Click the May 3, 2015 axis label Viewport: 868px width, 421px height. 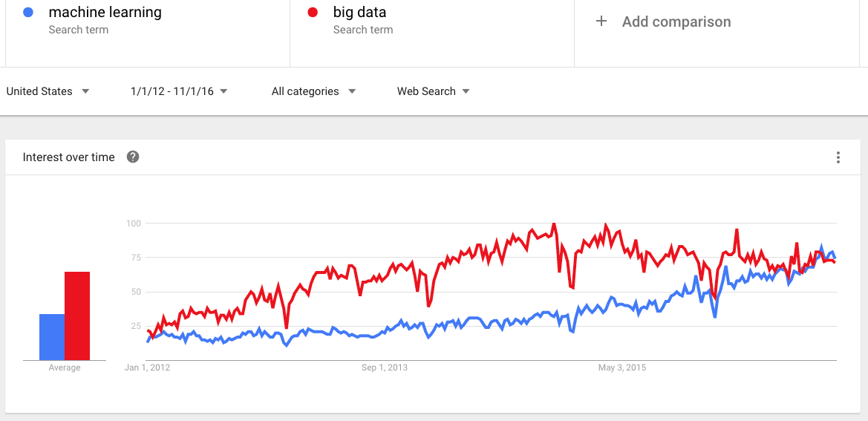pyautogui.click(x=622, y=368)
